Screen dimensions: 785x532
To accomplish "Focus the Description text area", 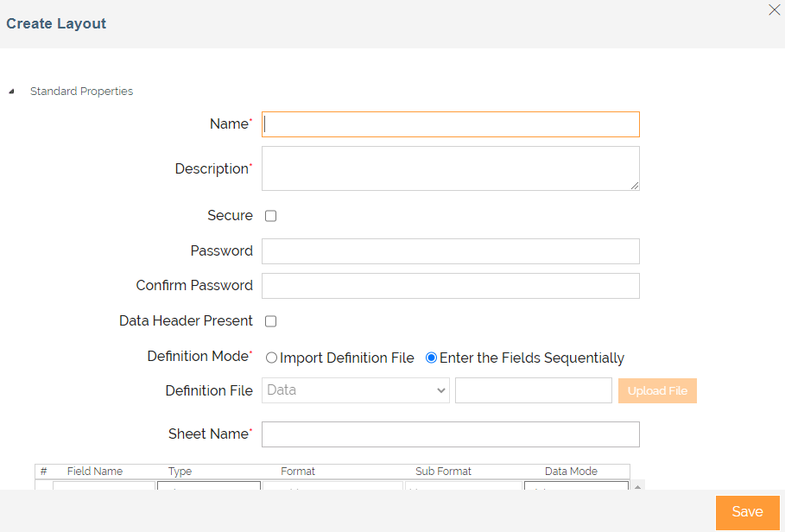I will click(450, 168).
